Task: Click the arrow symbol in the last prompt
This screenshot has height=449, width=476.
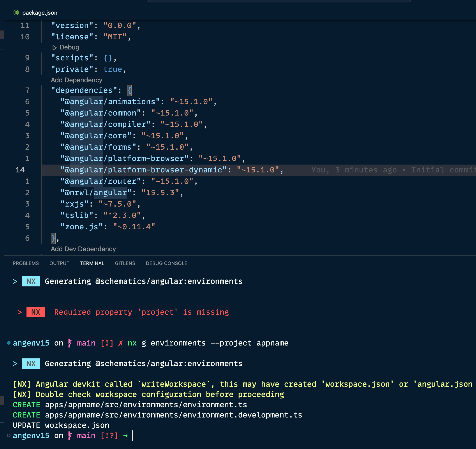Action: 125,436
